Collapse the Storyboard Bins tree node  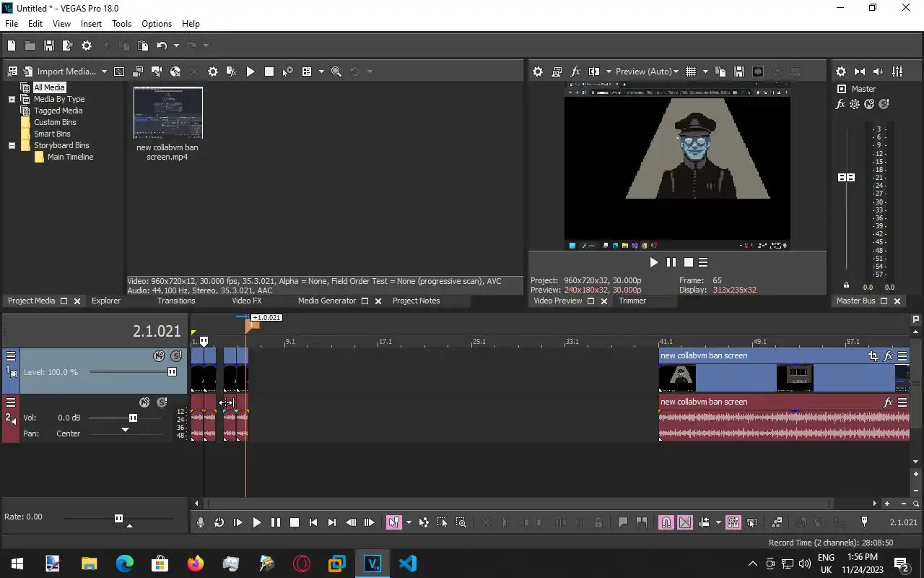[12, 145]
